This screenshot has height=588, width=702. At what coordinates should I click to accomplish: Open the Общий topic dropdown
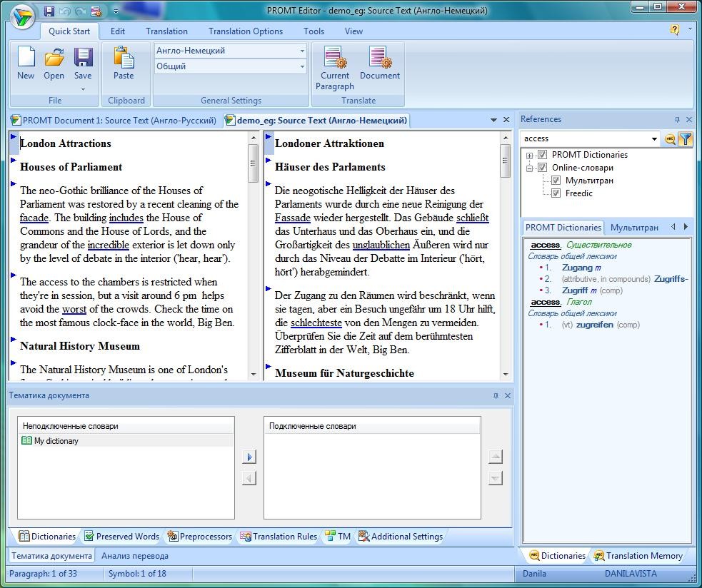(302, 66)
